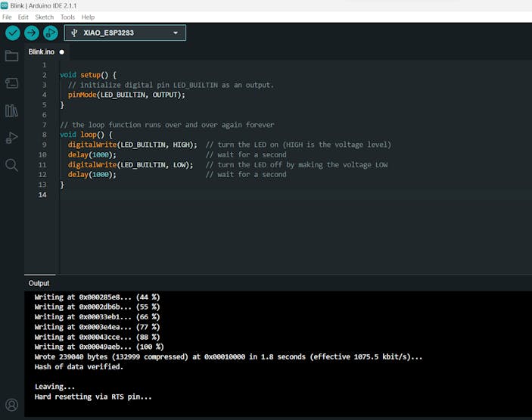Click the Upload arrow button
Screen dimensions: 532x420
click(31, 33)
